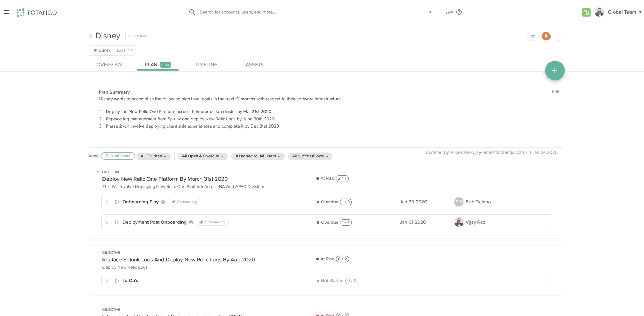This screenshot has height=316, width=644.
Task: Click the telescope icon near account header
Action: click(x=533, y=36)
